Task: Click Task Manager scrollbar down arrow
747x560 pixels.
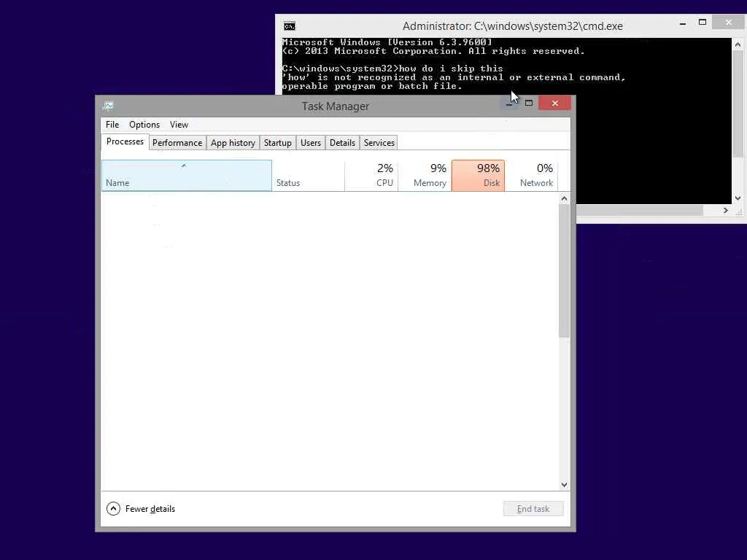Action: (x=564, y=485)
